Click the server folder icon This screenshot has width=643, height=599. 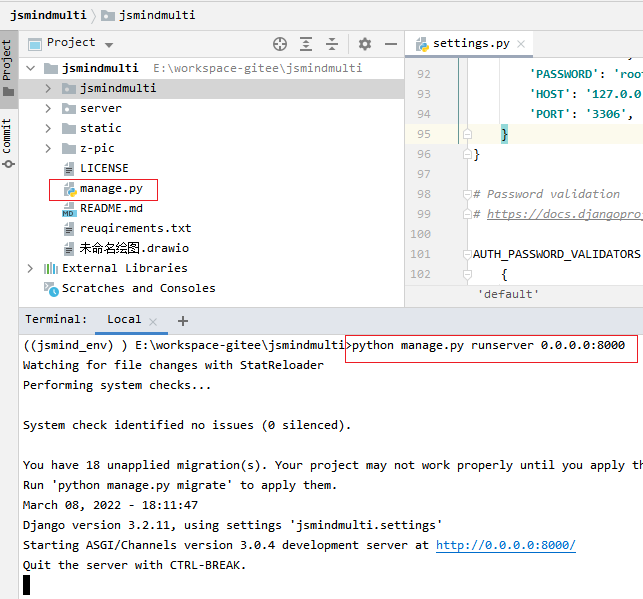coord(68,108)
